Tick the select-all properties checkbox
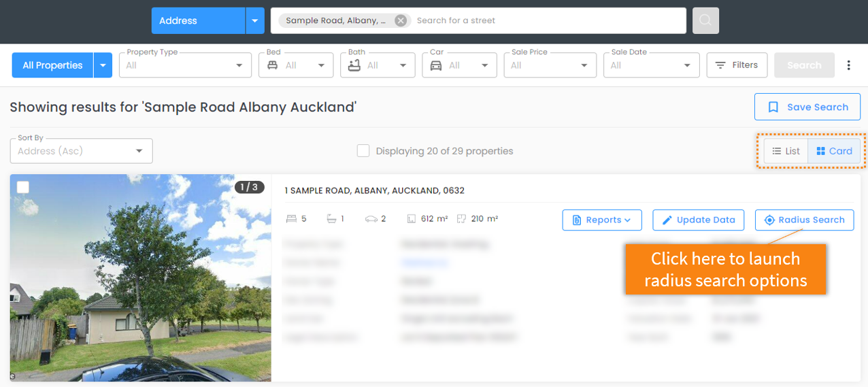 [x=363, y=151]
